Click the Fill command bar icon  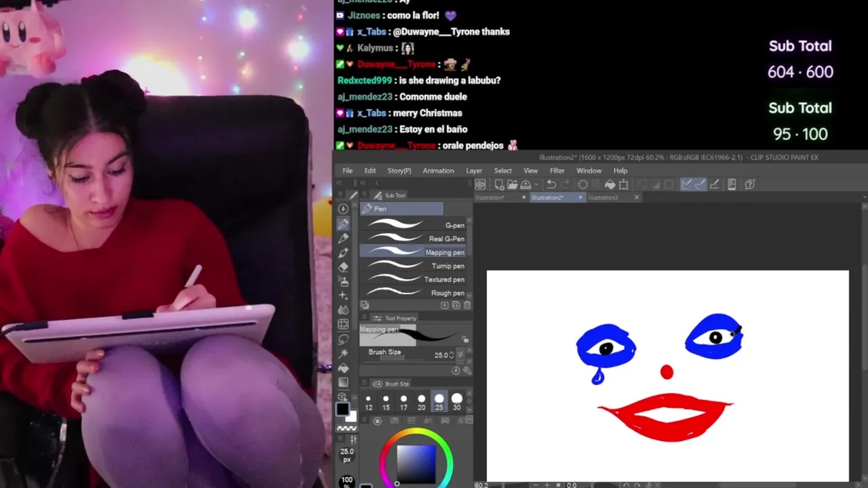click(610, 184)
